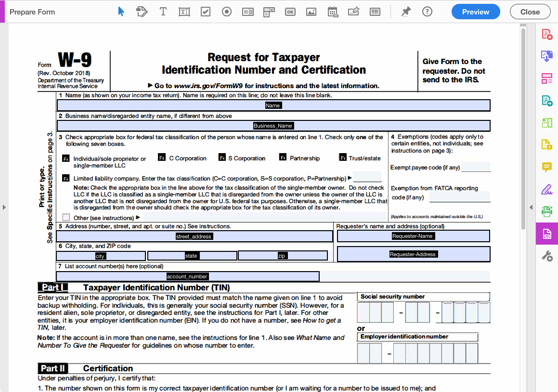Check the S Corporation box
558x392 pixels.
(222, 157)
